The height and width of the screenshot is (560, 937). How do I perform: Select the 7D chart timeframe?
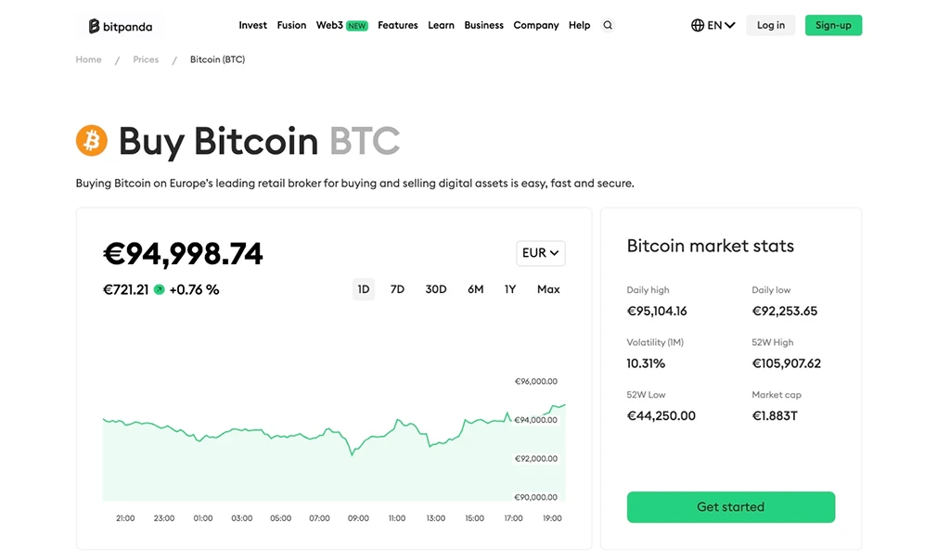(397, 288)
